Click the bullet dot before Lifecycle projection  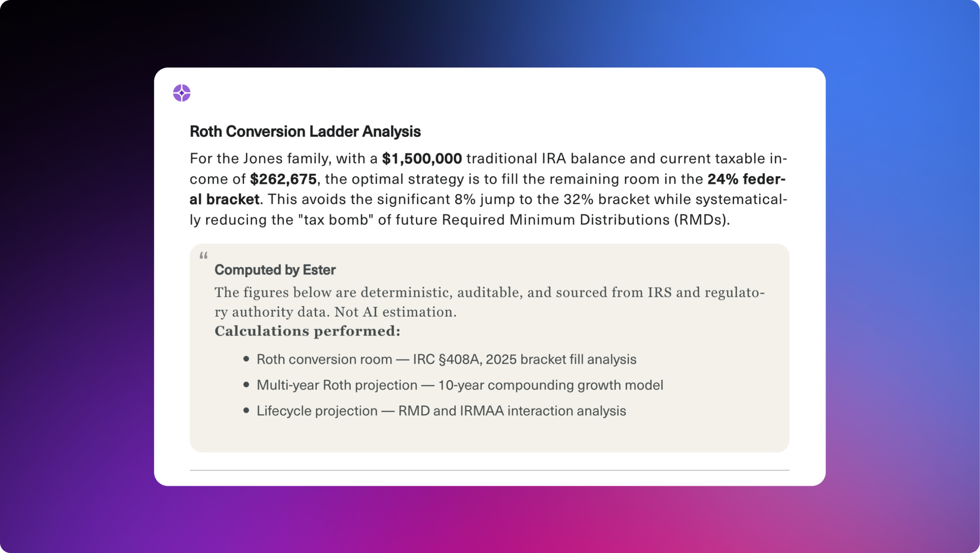246,410
